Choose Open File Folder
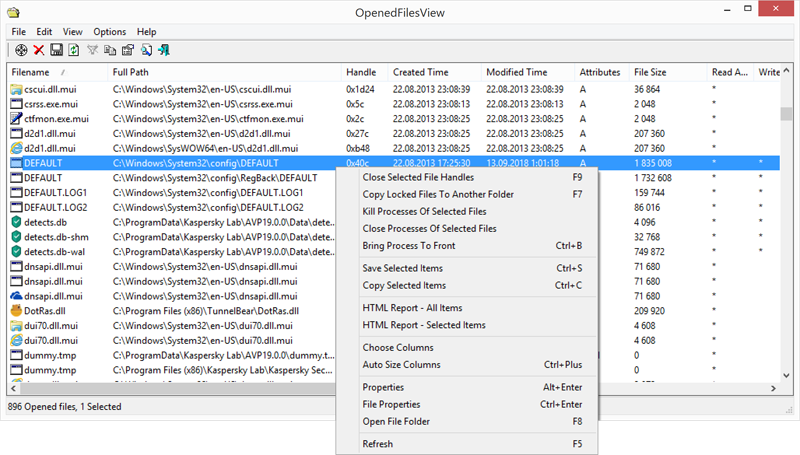The height and width of the screenshot is (455, 800). 466,422
